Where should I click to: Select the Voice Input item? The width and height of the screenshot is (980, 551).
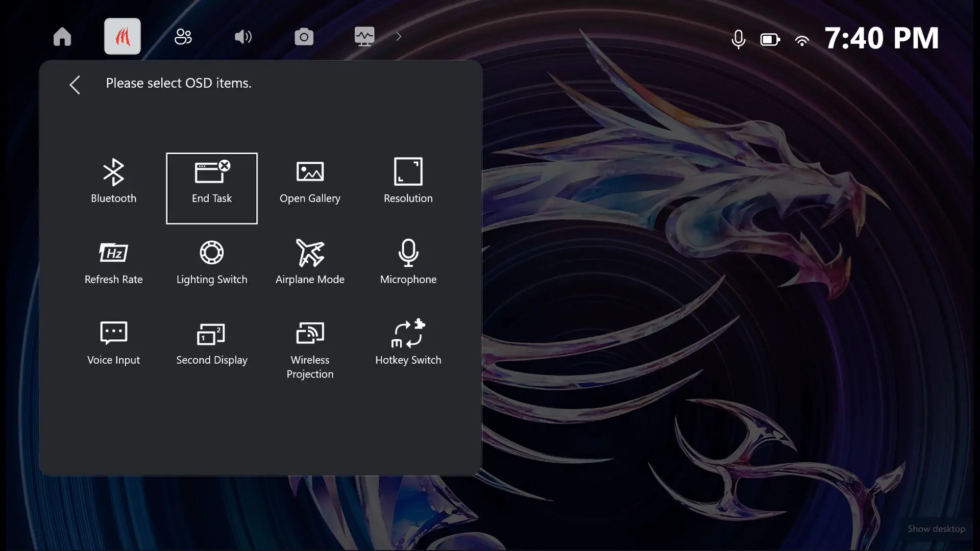[x=113, y=343]
